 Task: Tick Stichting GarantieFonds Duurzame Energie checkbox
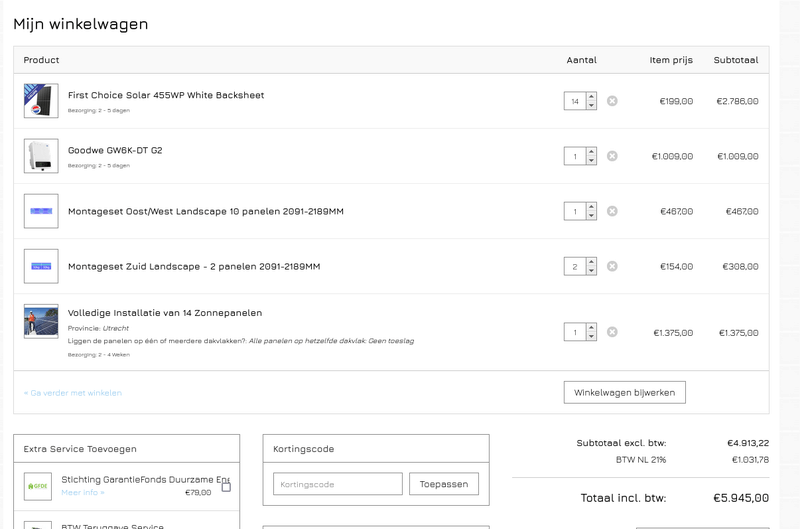pyautogui.click(x=226, y=487)
